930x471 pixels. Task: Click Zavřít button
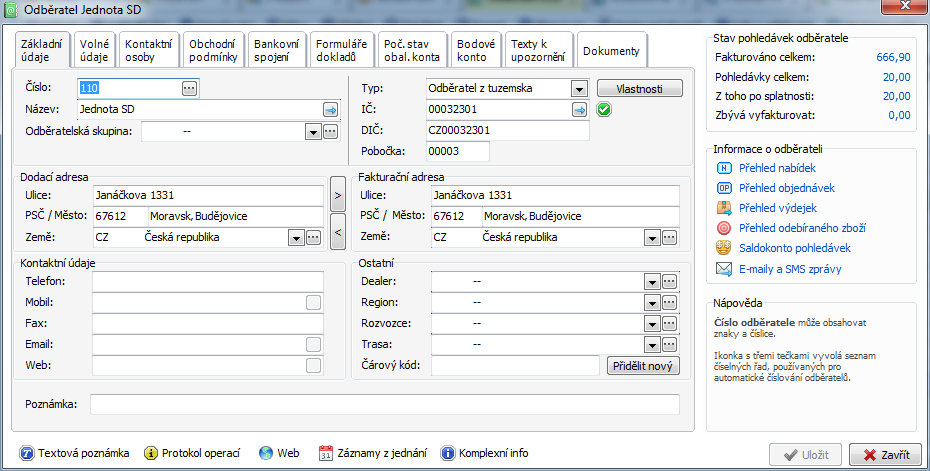[886, 455]
